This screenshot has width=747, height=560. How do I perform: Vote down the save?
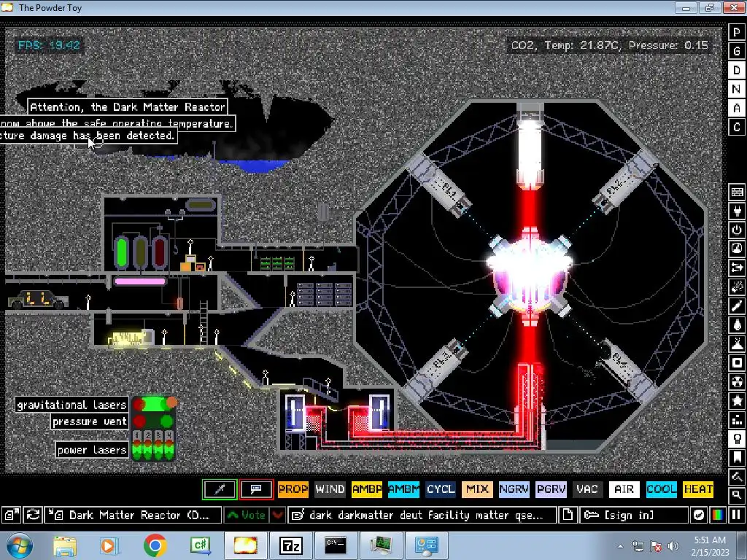tap(278, 515)
